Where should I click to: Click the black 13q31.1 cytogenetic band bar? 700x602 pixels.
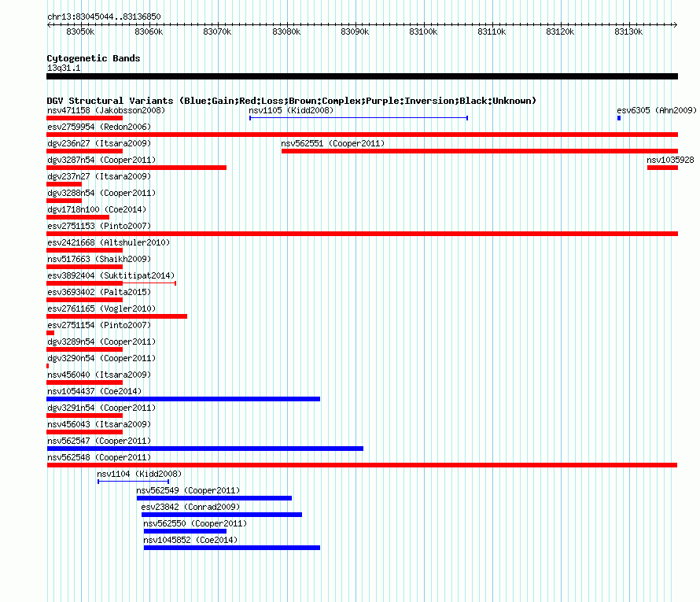point(362,76)
